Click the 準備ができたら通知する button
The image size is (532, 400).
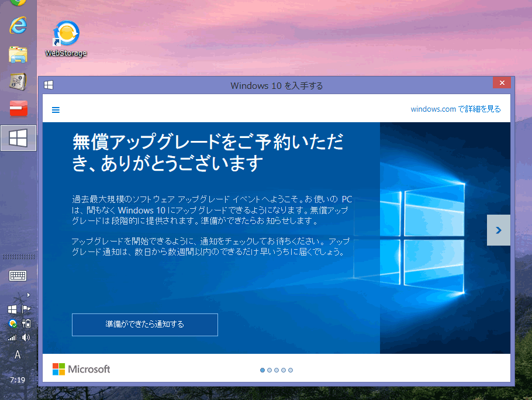point(145,325)
